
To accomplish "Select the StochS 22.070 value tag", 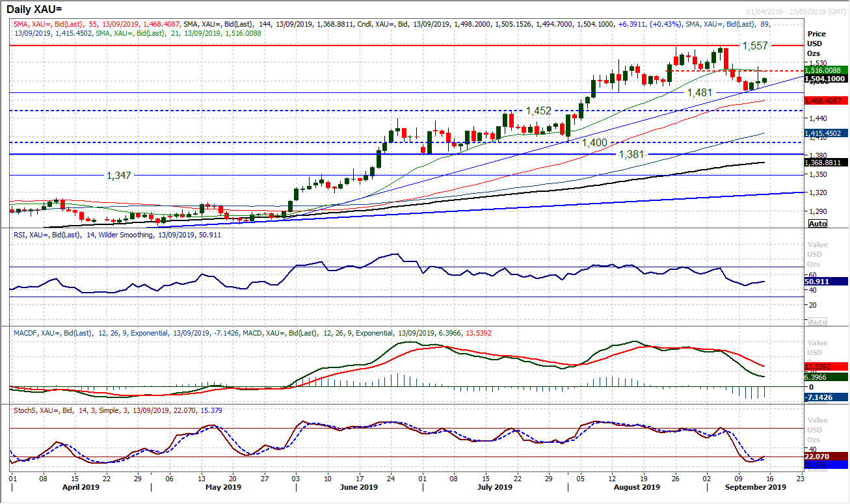I will (x=827, y=456).
